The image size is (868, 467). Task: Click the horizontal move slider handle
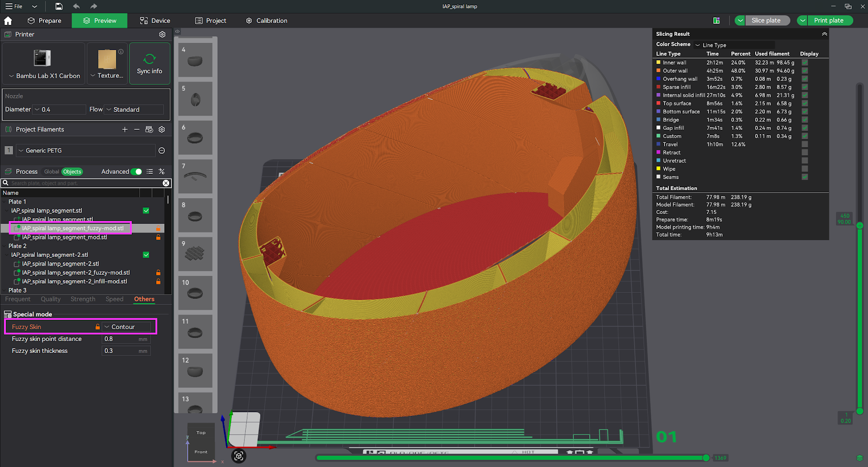tap(706, 458)
